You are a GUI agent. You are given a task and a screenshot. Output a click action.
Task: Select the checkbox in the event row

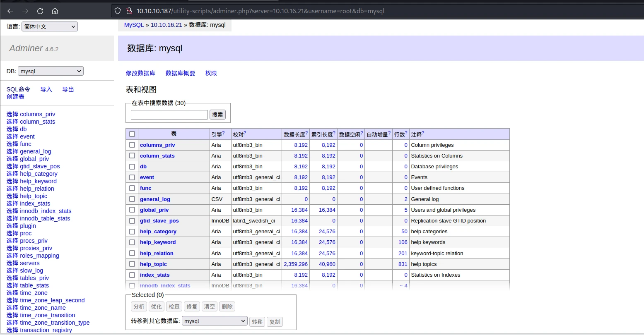click(x=132, y=177)
